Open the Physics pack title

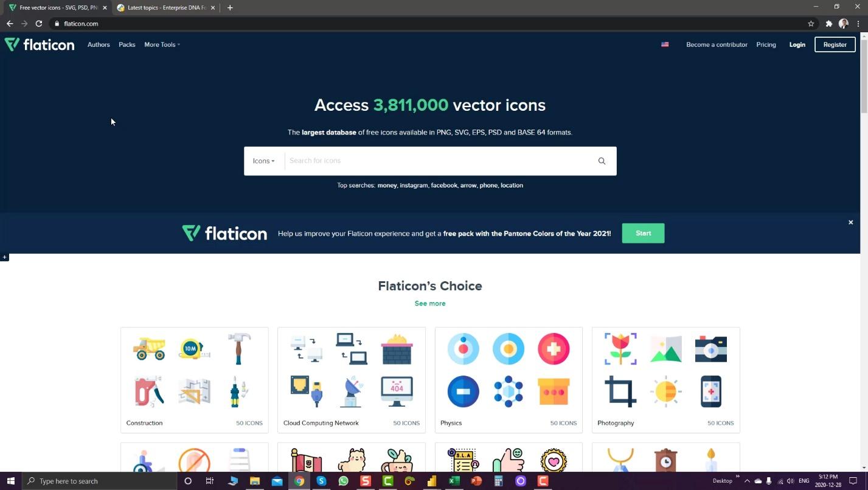point(451,423)
